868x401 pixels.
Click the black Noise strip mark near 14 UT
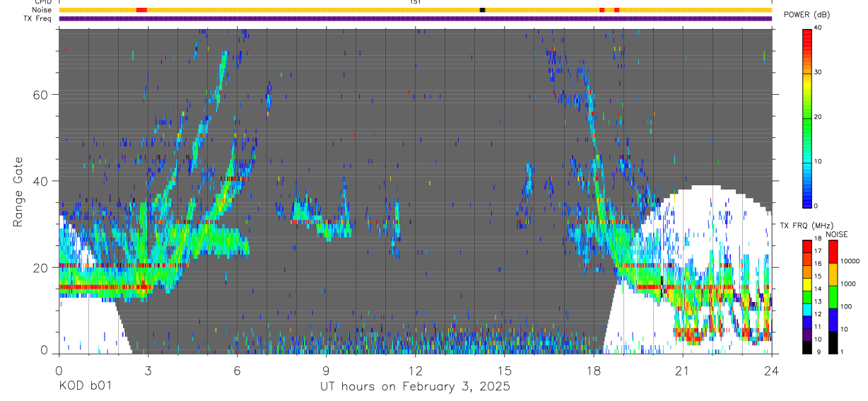coord(482,10)
